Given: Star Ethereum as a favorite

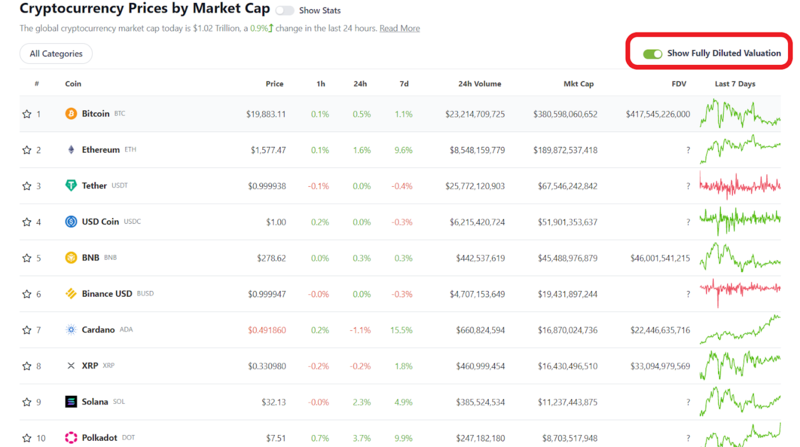Looking at the screenshot, I should click(x=27, y=150).
